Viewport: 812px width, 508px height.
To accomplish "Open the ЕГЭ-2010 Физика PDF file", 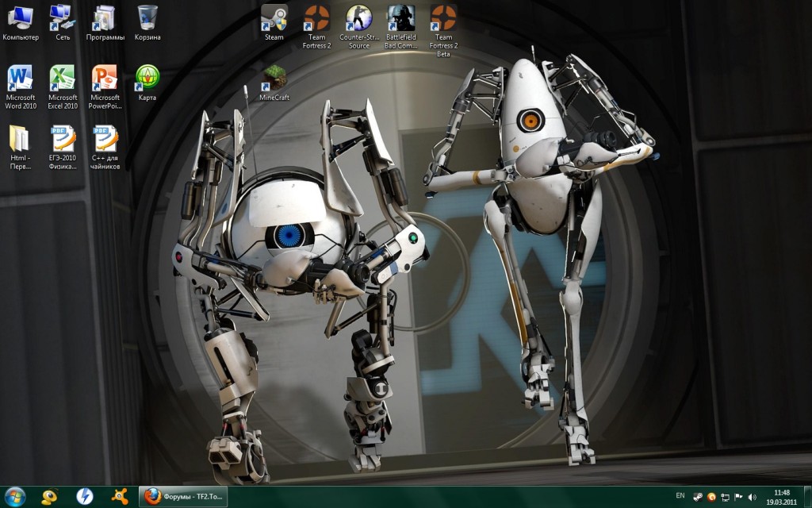I will [x=63, y=148].
